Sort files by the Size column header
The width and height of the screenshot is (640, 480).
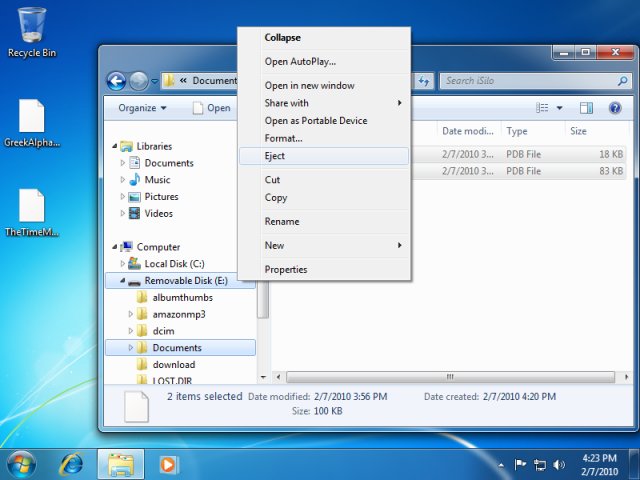579,131
